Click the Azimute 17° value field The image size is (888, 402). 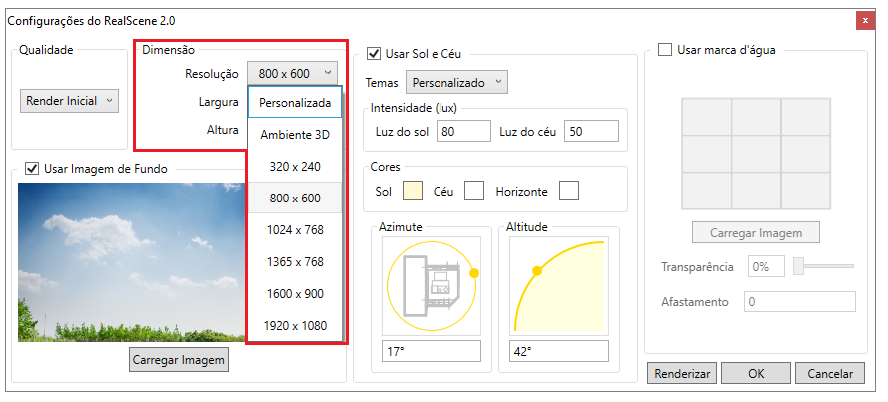point(432,351)
